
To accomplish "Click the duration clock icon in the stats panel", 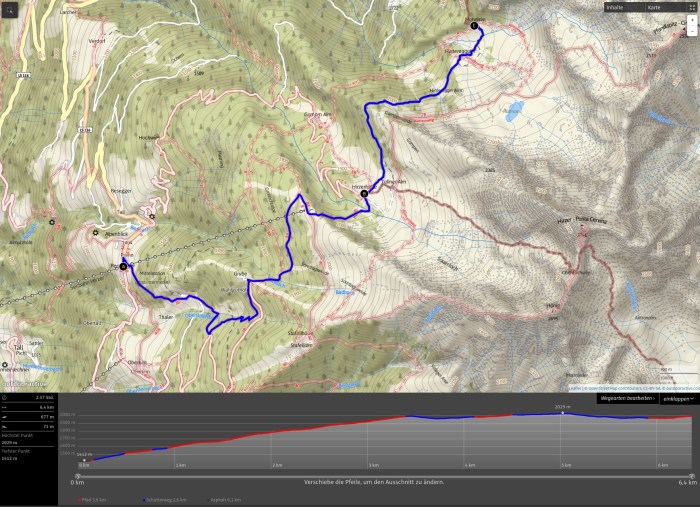I will 5,398.
